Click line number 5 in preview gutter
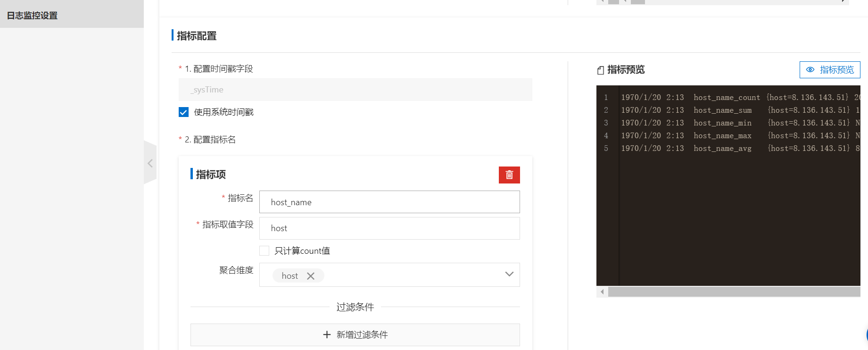Screen dimensions: 868x350 coord(606,149)
